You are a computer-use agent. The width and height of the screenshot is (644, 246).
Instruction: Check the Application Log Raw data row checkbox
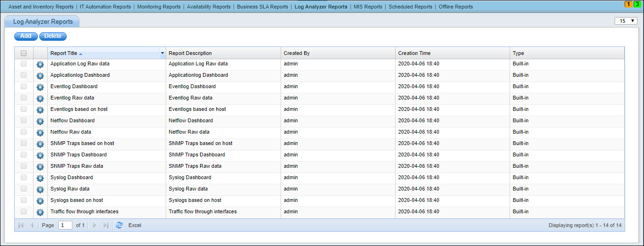pyautogui.click(x=24, y=64)
